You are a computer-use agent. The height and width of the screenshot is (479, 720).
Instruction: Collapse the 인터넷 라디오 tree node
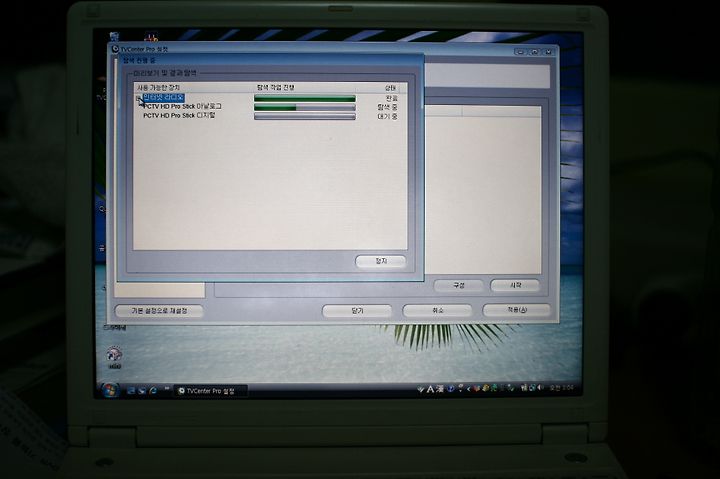(x=138, y=98)
